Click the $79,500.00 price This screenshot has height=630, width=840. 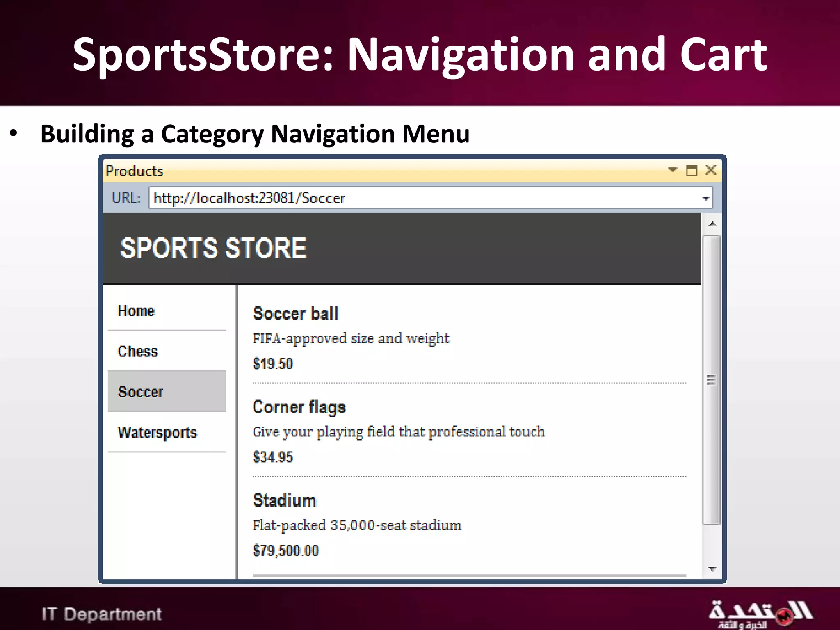[x=286, y=550]
